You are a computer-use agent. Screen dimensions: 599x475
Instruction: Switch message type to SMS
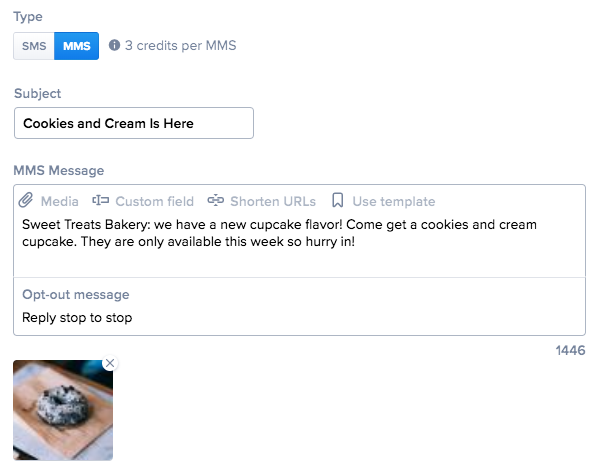[34, 46]
